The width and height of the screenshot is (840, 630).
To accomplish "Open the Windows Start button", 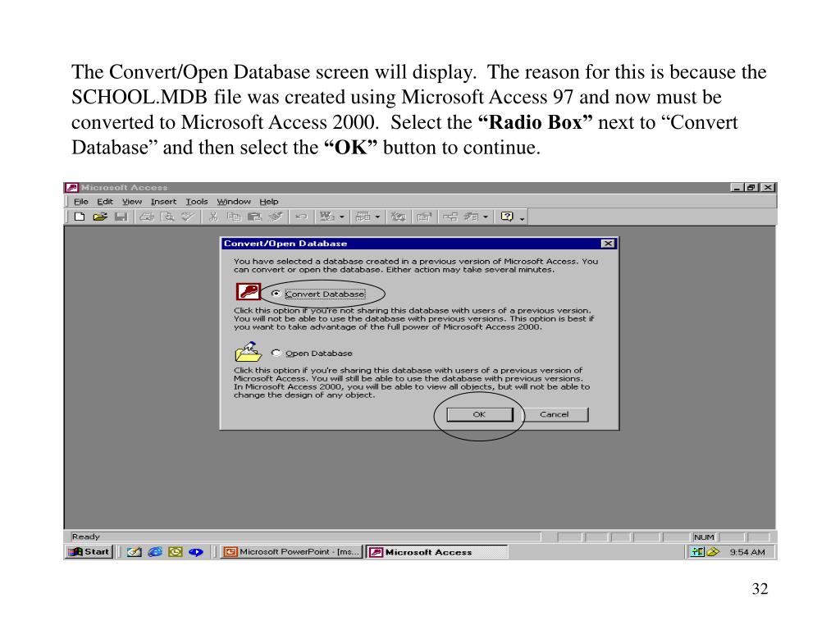I will click(89, 552).
